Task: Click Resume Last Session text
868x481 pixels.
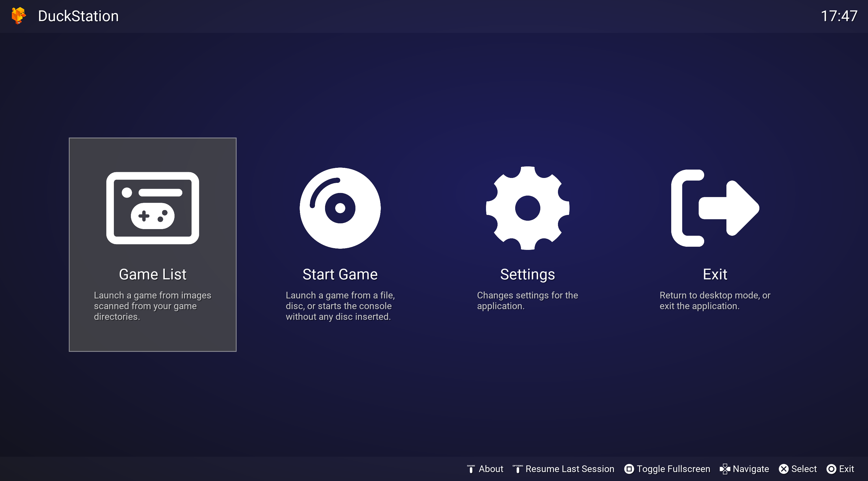Action: coord(570,469)
